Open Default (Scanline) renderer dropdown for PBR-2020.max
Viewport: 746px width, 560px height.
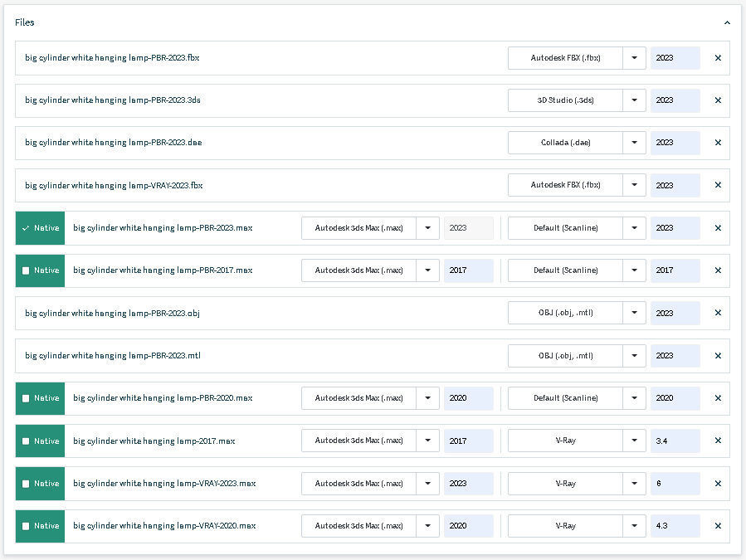(x=634, y=398)
